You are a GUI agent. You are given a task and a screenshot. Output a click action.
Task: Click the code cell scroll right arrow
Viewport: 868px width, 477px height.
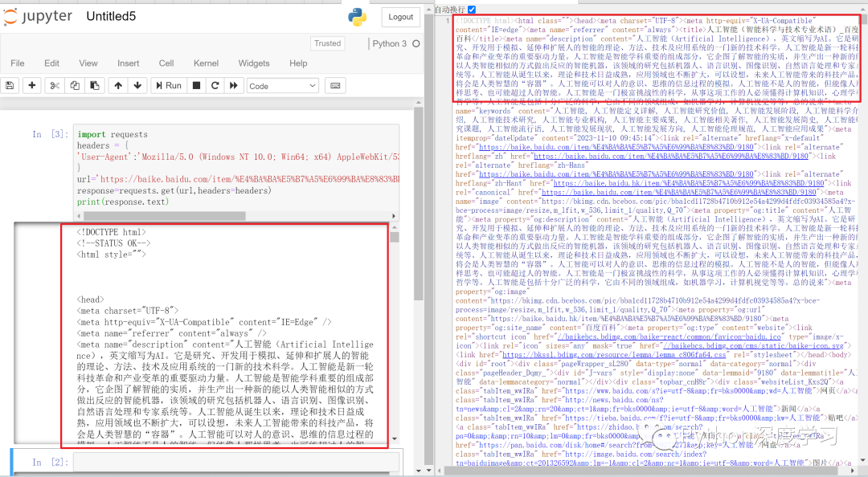click(x=394, y=216)
